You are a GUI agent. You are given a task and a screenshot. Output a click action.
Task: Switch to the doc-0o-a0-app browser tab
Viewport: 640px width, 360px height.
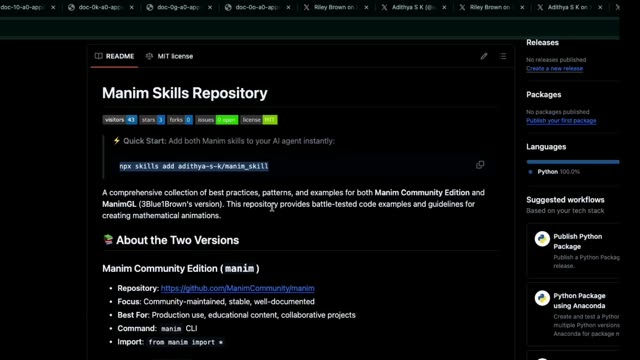pos(257,7)
